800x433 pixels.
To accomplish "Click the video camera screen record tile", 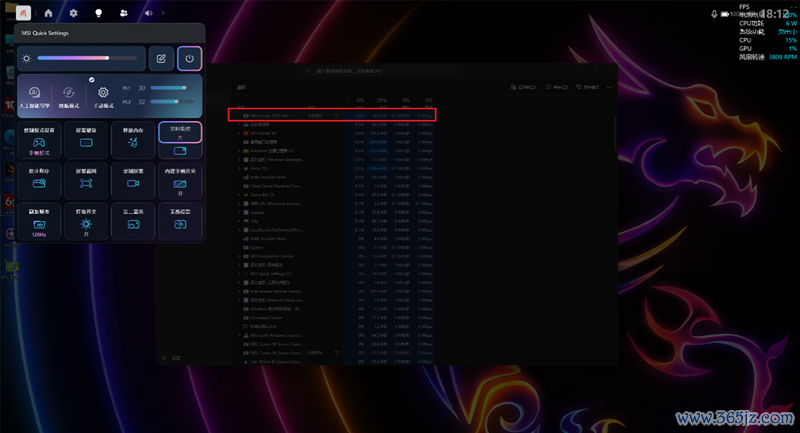I will point(133,181).
